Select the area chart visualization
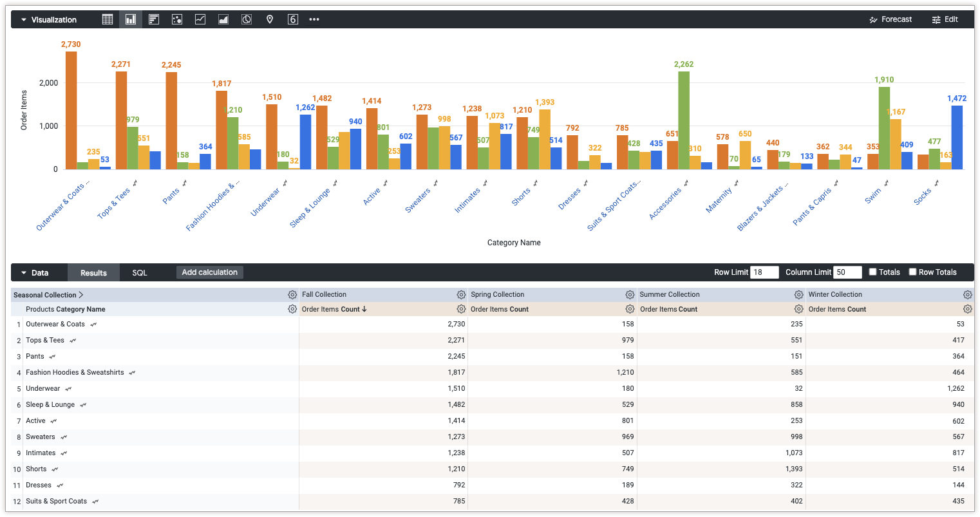Screen dimensions: 980x517 click(x=223, y=19)
